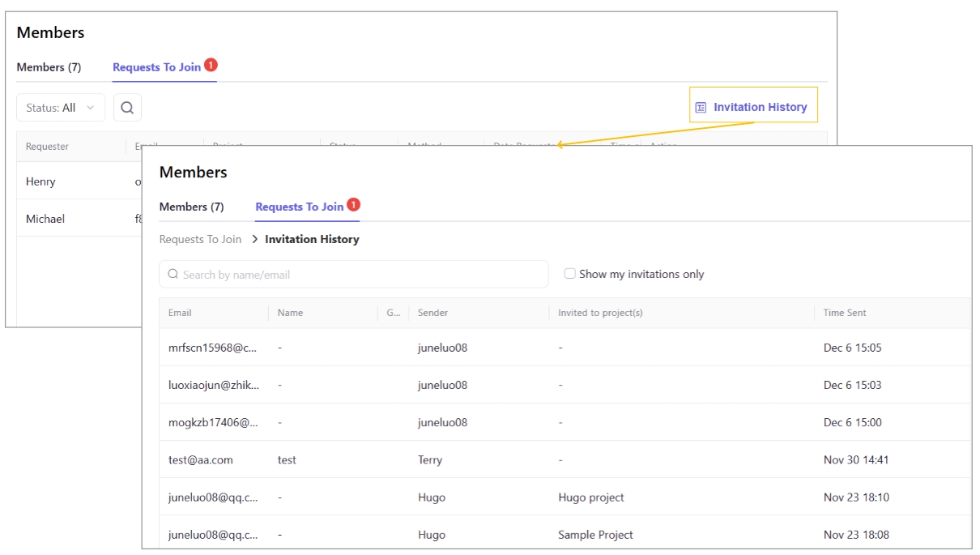Image resolution: width=980 pixels, height=555 pixels.
Task: Sort by the Email column header
Action: point(180,313)
